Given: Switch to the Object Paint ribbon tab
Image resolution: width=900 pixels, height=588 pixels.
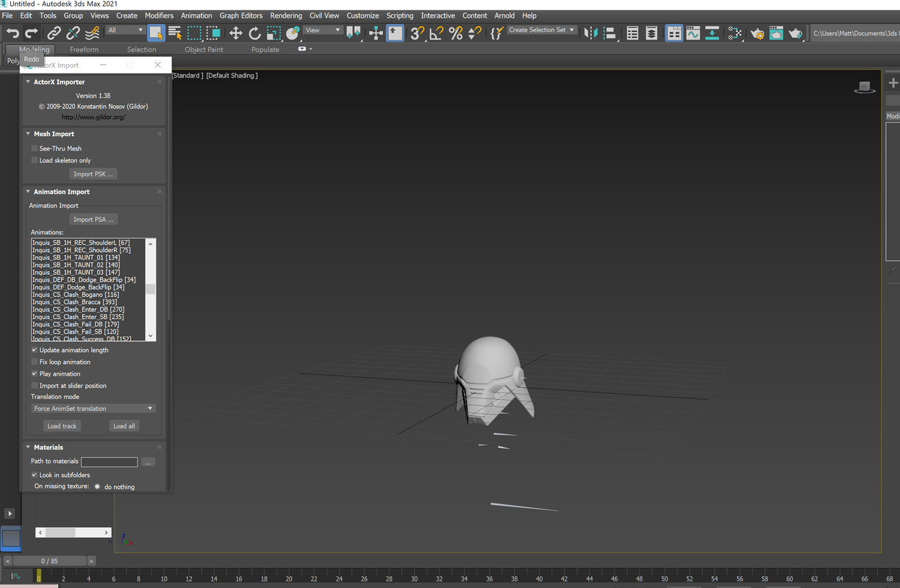Looking at the screenshot, I should pyautogui.click(x=204, y=49).
